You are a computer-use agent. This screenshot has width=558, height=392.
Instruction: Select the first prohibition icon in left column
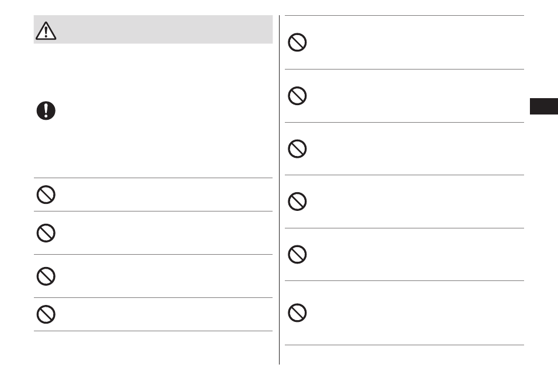[x=46, y=195]
